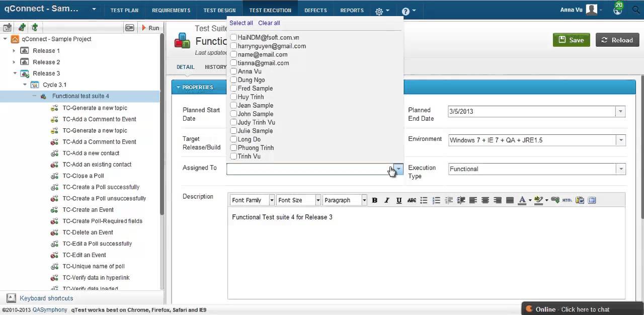Open the Test Plan tab
Viewport: 644px width, 315px height.
click(124, 10)
